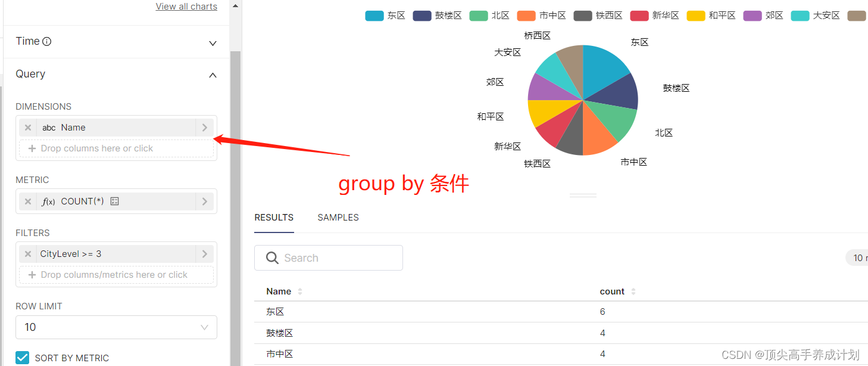Switch to the SAMPLES tab
Viewport: 868px width, 366px height.
coord(338,218)
